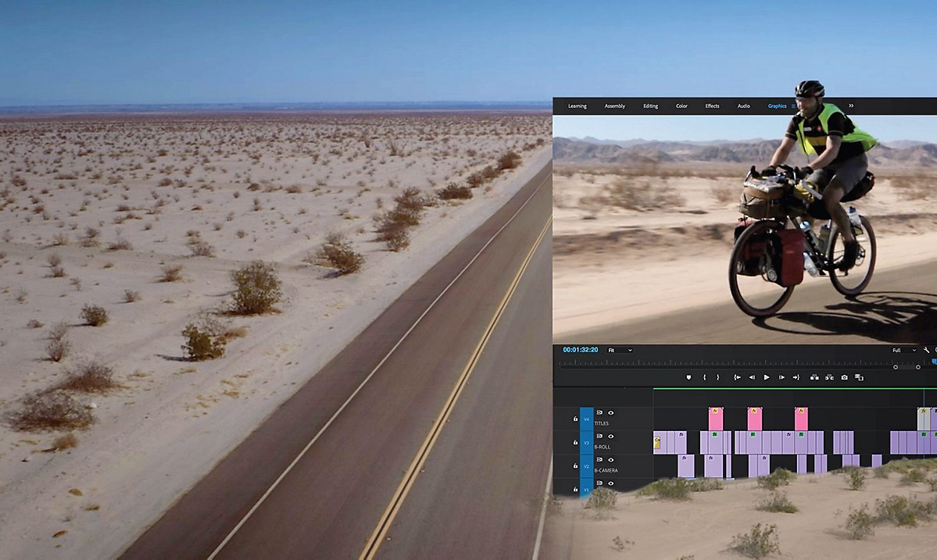Toggle the lock on the B-CAMERA track
937x560 pixels.
click(575, 465)
